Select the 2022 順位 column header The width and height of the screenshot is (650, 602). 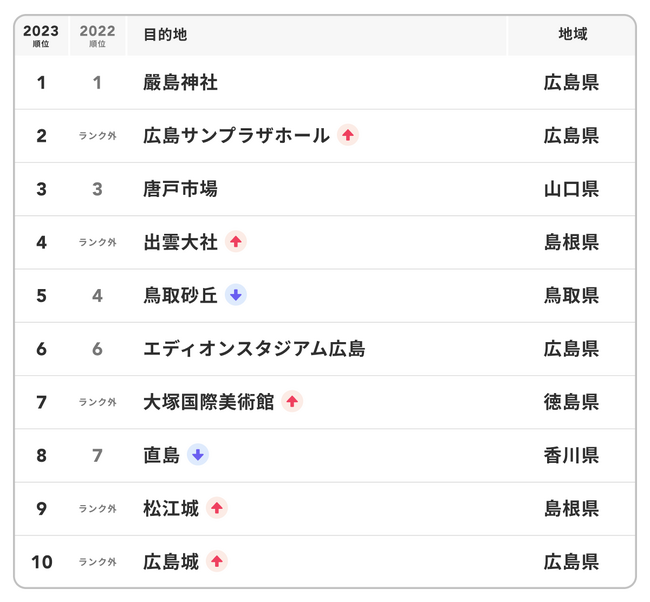point(97,35)
